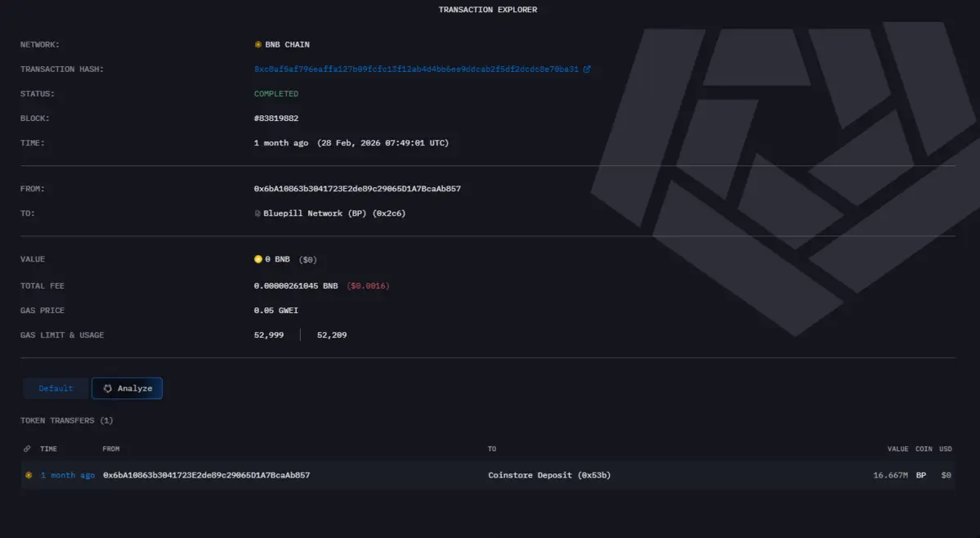Open the blue transaction hash link

coord(416,69)
